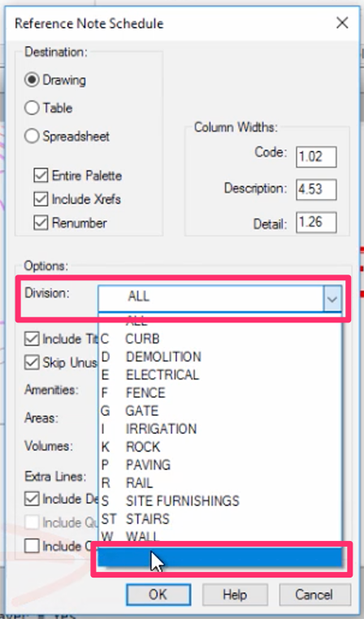
Task: Choose the Table destination option
Action: click(x=32, y=108)
